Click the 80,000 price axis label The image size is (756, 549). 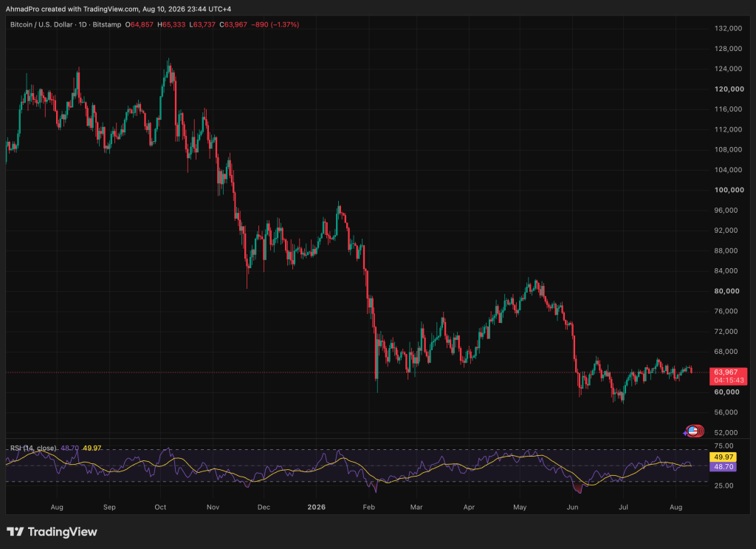coord(726,291)
